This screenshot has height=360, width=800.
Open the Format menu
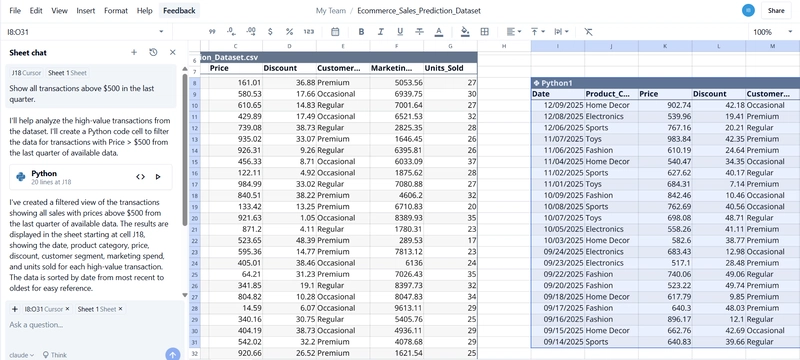pos(116,10)
